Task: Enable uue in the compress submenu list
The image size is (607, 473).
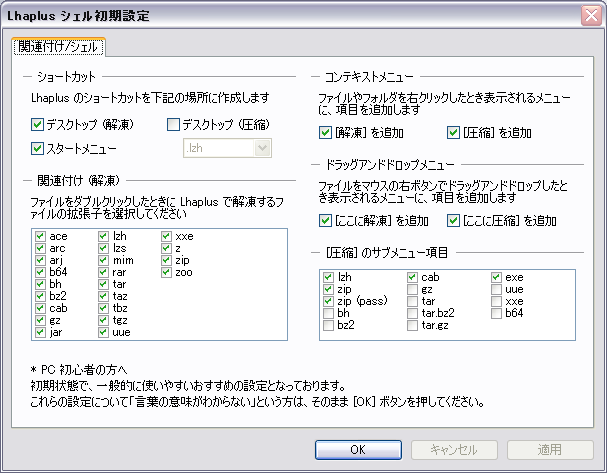Action: pyautogui.click(x=496, y=289)
